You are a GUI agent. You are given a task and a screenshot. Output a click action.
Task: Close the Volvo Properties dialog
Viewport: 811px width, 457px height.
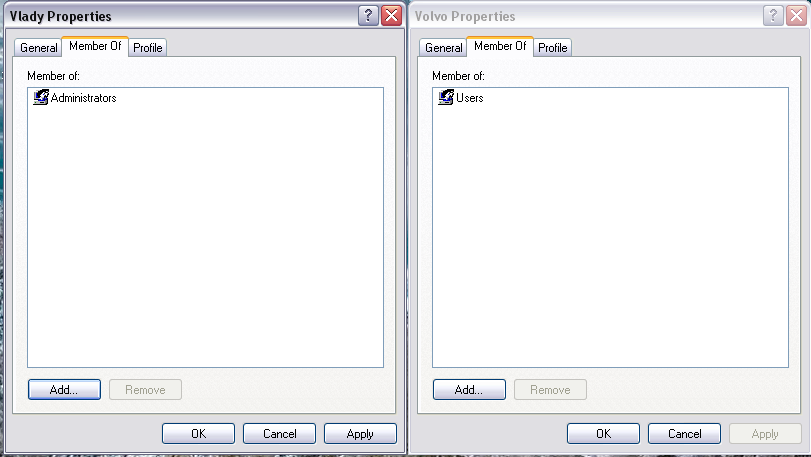click(797, 16)
